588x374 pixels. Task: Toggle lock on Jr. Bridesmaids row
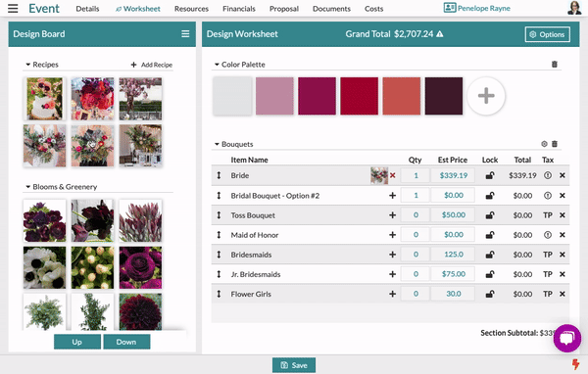(x=490, y=274)
